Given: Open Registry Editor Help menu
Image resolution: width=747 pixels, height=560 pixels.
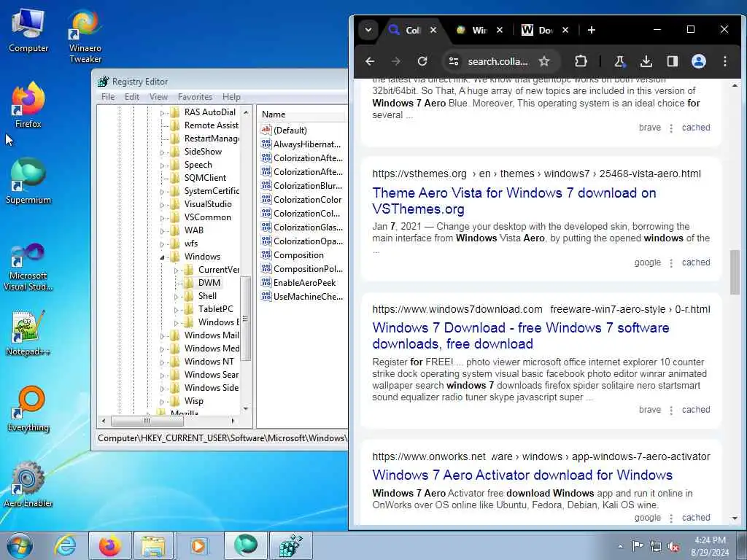Looking at the screenshot, I should (231, 97).
